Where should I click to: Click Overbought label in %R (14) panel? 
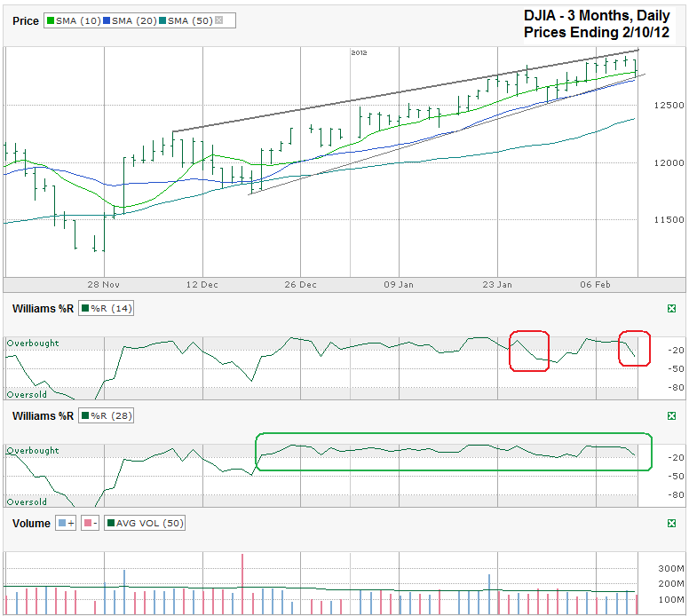[x=33, y=344]
